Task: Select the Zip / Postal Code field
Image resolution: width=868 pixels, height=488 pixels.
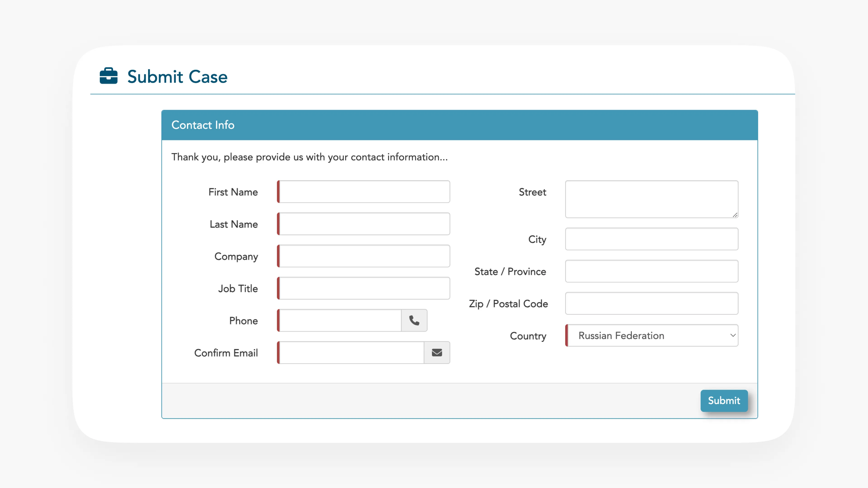Action: (x=652, y=303)
